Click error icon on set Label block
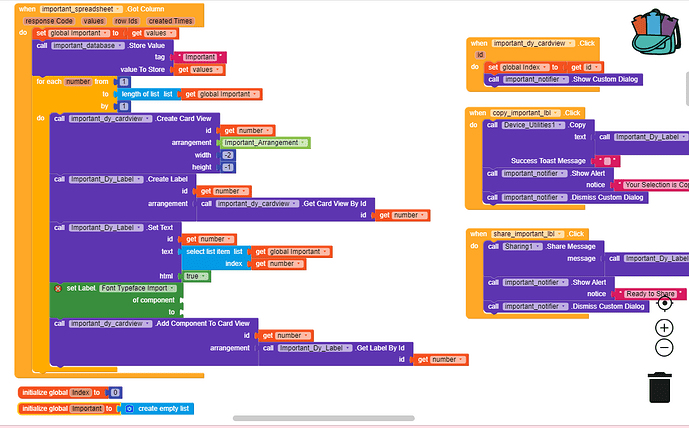The height and width of the screenshot is (428, 689). coord(58,288)
